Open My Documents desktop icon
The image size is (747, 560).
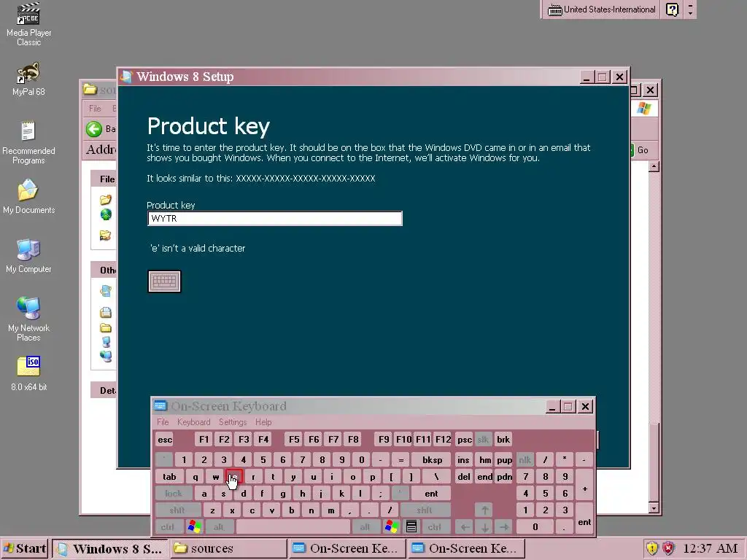28,197
